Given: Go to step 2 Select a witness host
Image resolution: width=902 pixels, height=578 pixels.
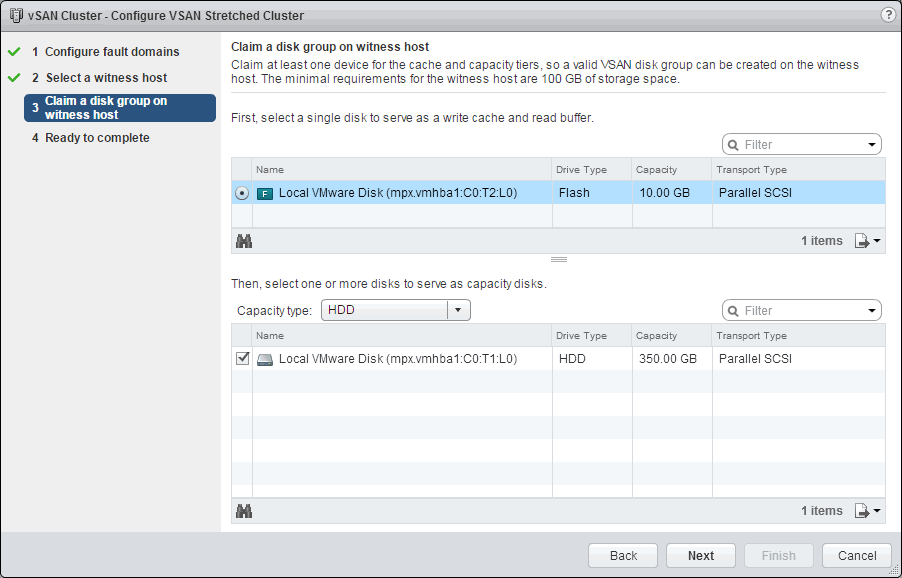Looking at the screenshot, I should click(x=106, y=78).
